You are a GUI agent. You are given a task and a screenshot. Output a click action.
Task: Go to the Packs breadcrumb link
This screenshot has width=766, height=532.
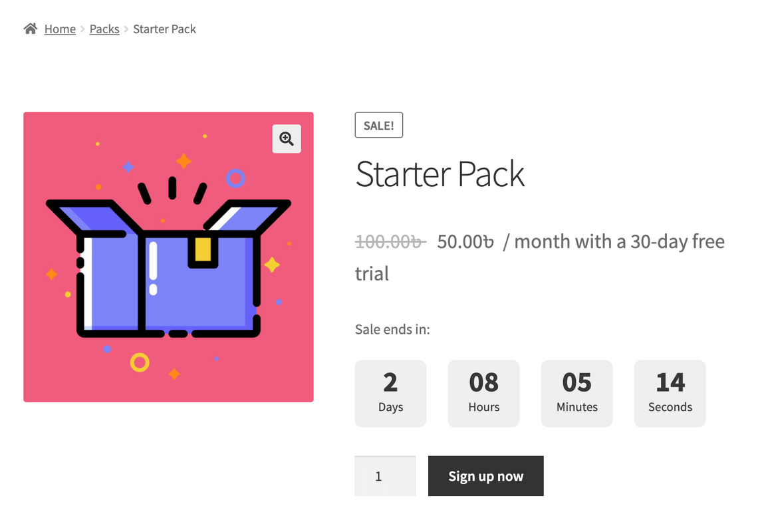click(104, 29)
